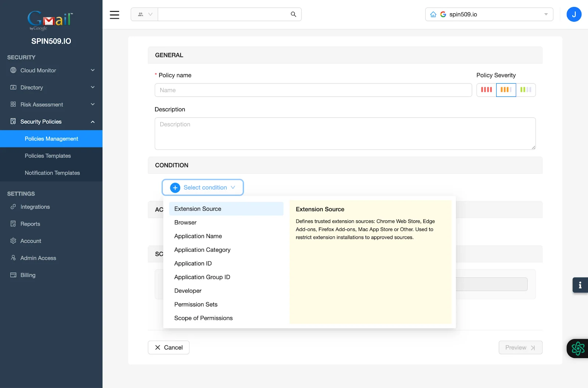Image resolution: width=588 pixels, height=388 pixels.
Task: Select the Admin Access icon
Action: 13,258
